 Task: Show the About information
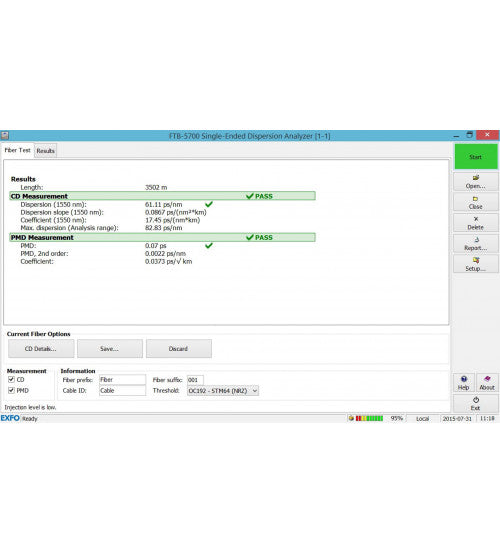coord(487,383)
